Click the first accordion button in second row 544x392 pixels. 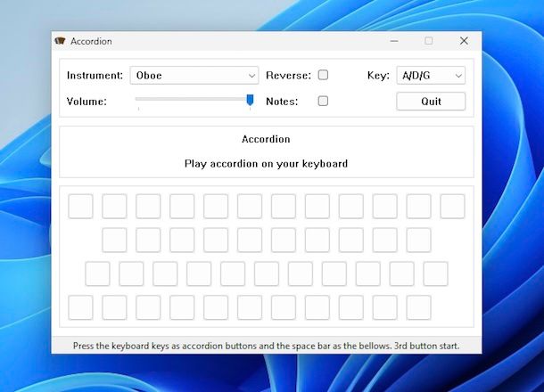(114, 240)
